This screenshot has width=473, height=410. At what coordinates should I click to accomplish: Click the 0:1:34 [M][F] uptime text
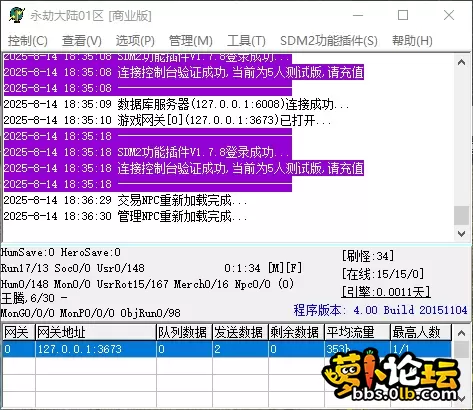click(x=263, y=268)
